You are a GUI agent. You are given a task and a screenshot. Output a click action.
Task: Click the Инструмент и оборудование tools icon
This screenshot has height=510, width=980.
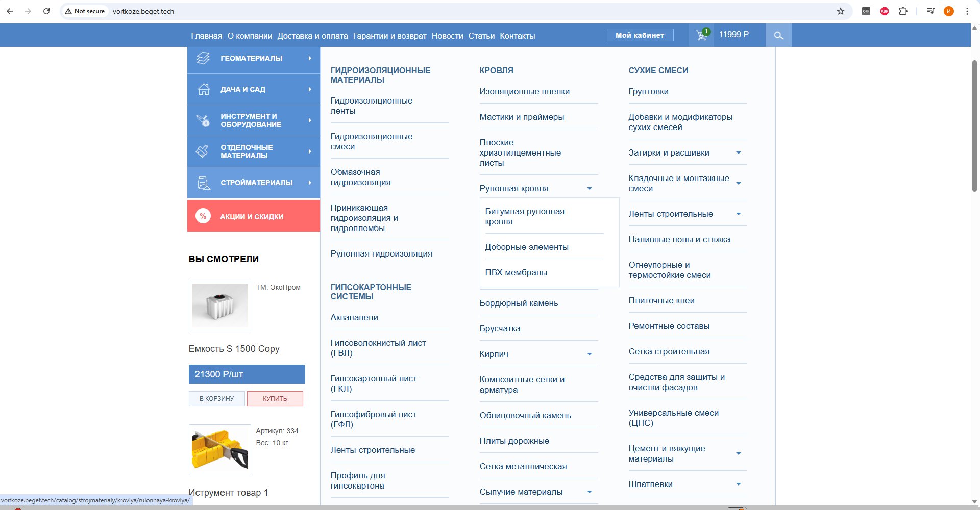(203, 120)
